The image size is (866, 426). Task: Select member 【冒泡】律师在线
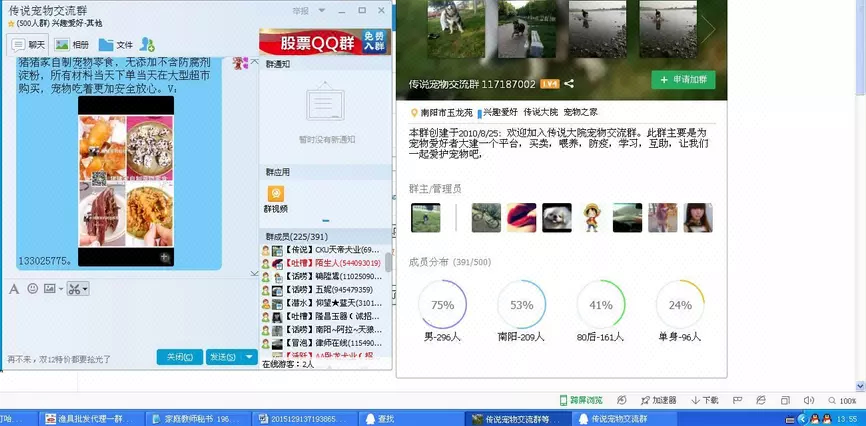(x=321, y=343)
